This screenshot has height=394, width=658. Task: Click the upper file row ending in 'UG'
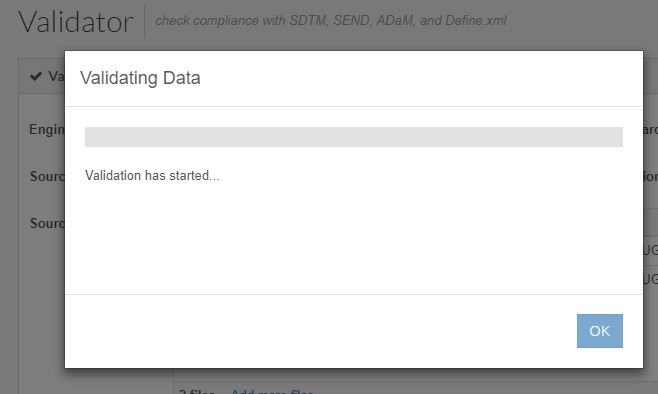point(650,250)
